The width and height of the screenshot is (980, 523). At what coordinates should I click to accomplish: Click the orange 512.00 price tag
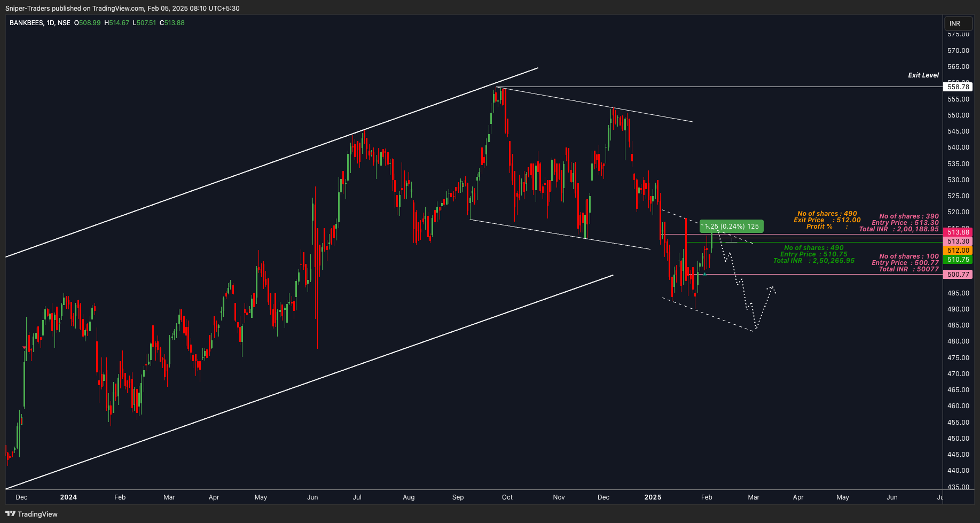tap(958, 251)
